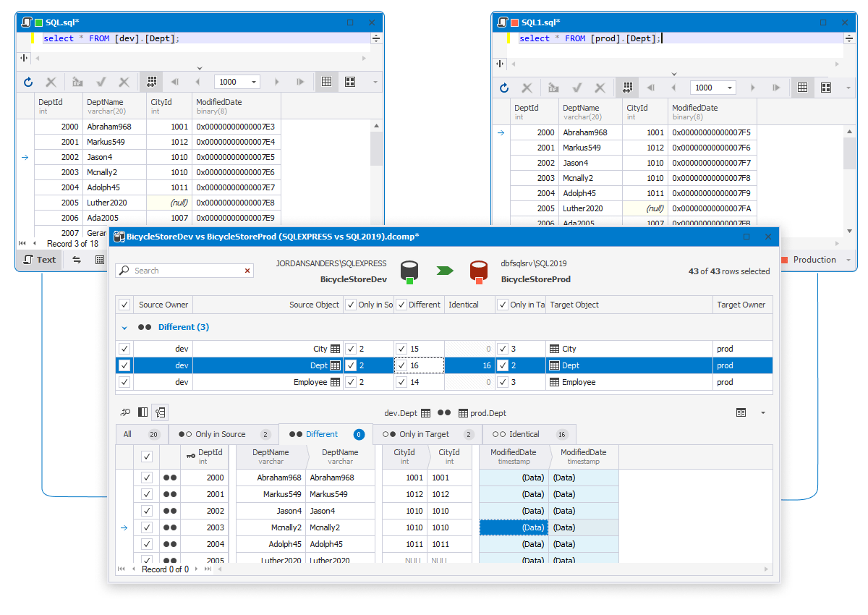The image size is (868, 615).
Task: Collapse the Different (3) group
Action: point(124,328)
